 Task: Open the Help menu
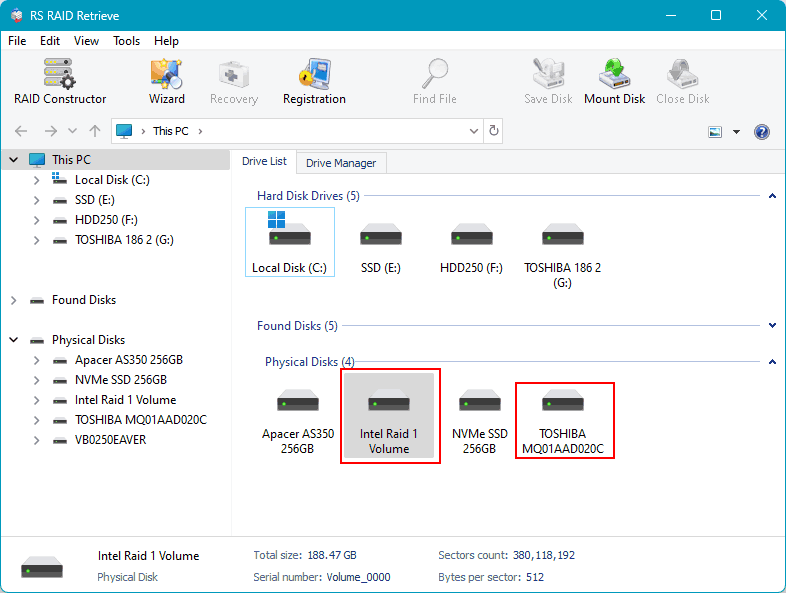click(x=166, y=41)
